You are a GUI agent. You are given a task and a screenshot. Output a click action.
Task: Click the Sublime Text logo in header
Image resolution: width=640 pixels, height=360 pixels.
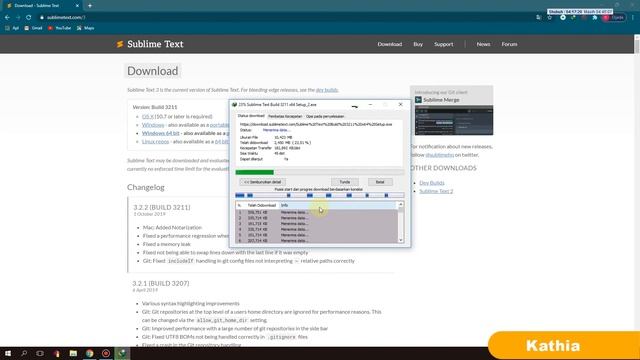tap(150, 44)
